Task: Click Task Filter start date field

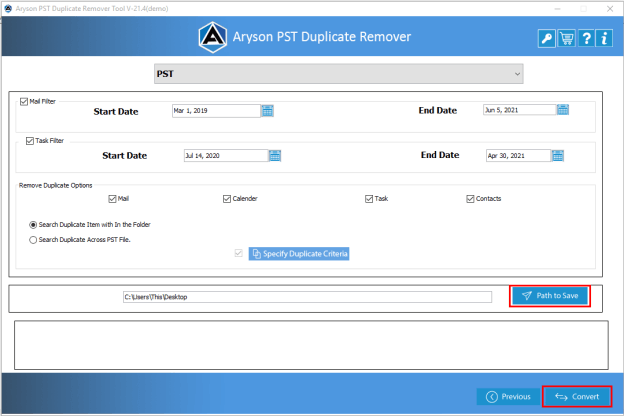Action: click(x=226, y=156)
